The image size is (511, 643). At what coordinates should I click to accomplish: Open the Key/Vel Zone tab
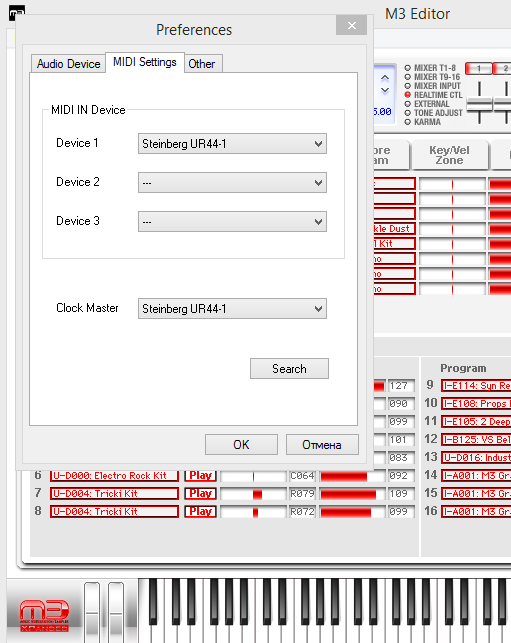(449, 155)
